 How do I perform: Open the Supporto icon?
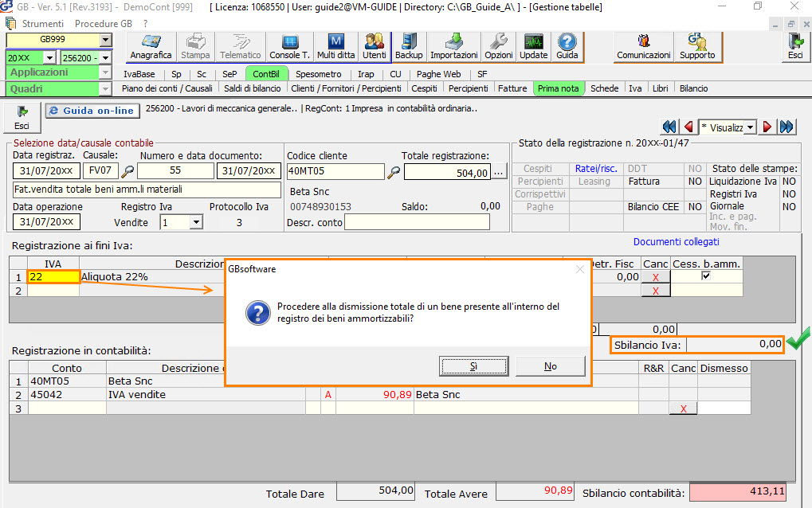coord(697,46)
